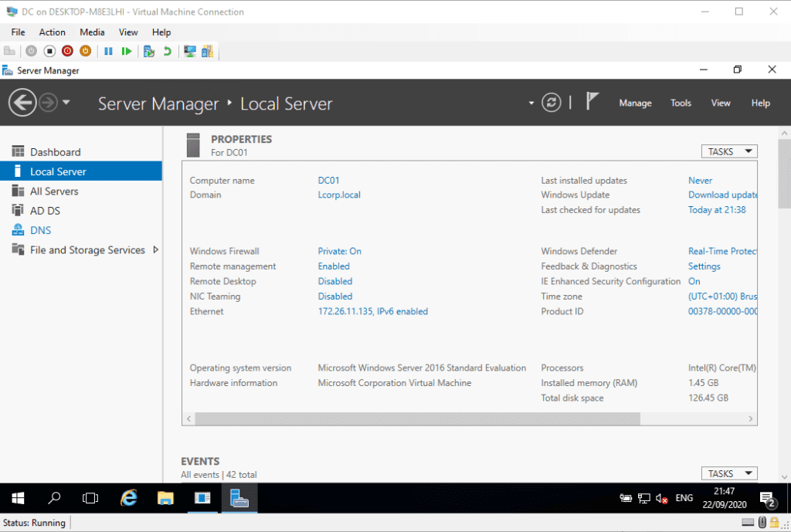Click Remote management Enabled link
Viewport: 791px width, 532px height.
point(334,266)
